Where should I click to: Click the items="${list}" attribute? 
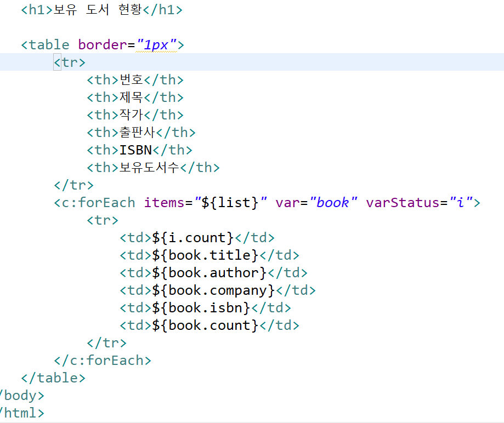pos(206,203)
